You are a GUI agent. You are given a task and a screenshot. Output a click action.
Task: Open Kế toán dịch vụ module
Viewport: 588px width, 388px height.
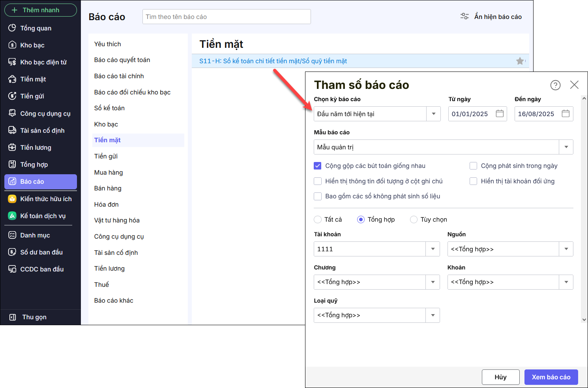[x=43, y=216]
